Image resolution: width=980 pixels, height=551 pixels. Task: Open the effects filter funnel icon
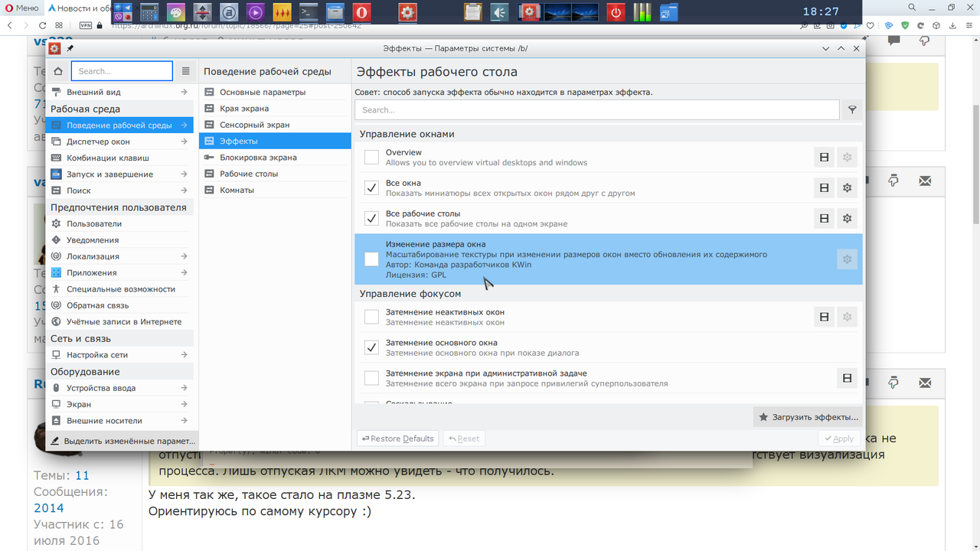pos(852,110)
